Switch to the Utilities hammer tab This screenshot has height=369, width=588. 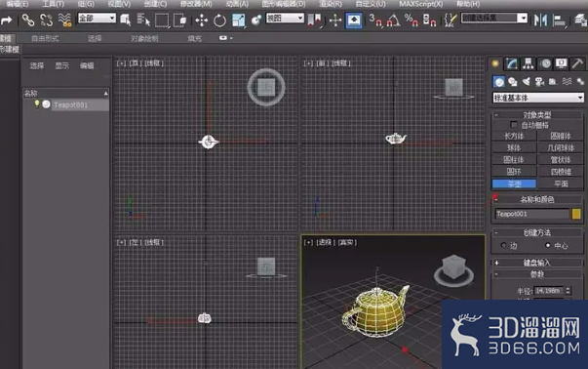coord(577,63)
